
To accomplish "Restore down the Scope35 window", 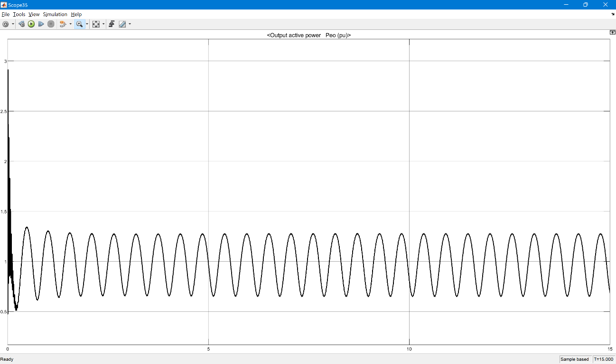I will click(586, 4).
